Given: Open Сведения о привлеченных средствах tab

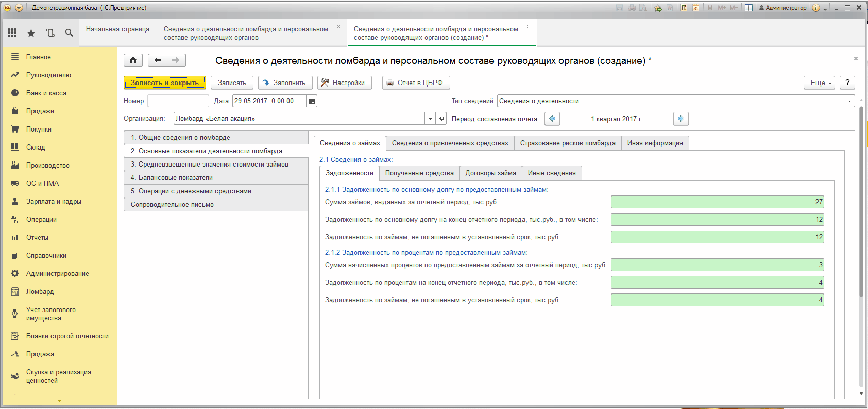Looking at the screenshot, I should [x=450, y=143].
